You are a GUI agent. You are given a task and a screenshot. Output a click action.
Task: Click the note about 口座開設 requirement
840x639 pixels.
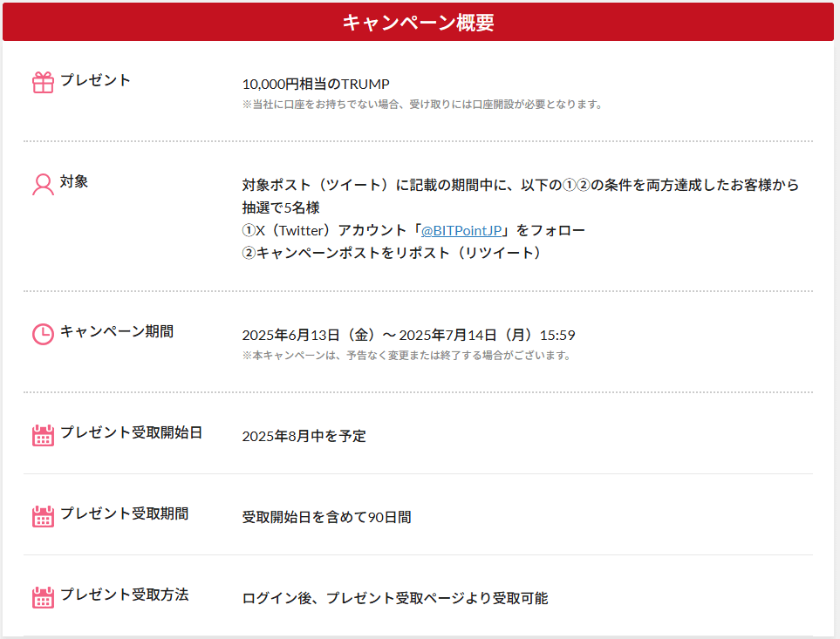[422, 105]
